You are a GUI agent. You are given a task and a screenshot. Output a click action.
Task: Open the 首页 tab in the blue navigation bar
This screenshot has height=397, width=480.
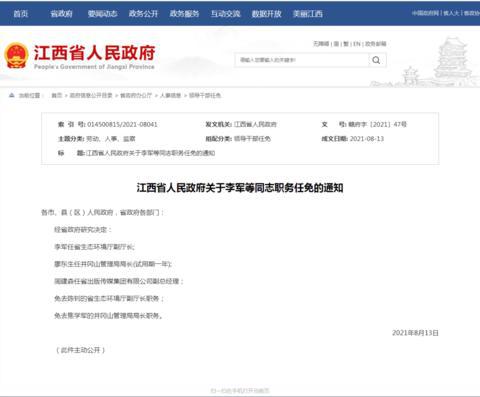(20, 14)
